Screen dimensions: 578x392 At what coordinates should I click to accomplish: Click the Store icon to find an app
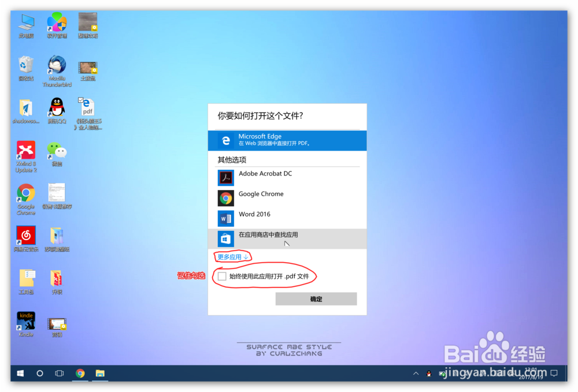[225, 239]
